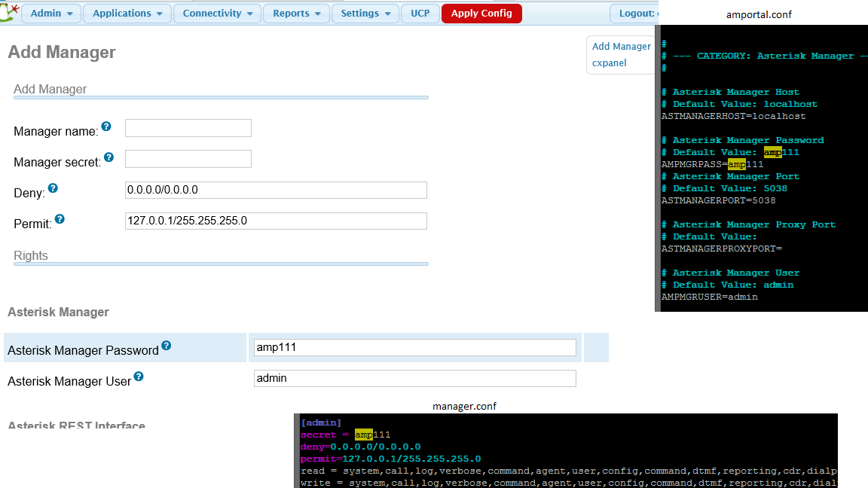Click the red Apply Config button

481,14
